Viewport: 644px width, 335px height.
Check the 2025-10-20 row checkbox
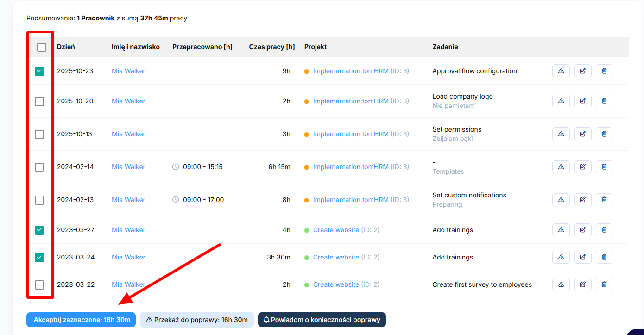pyautogui.click(x=40, y=101)
